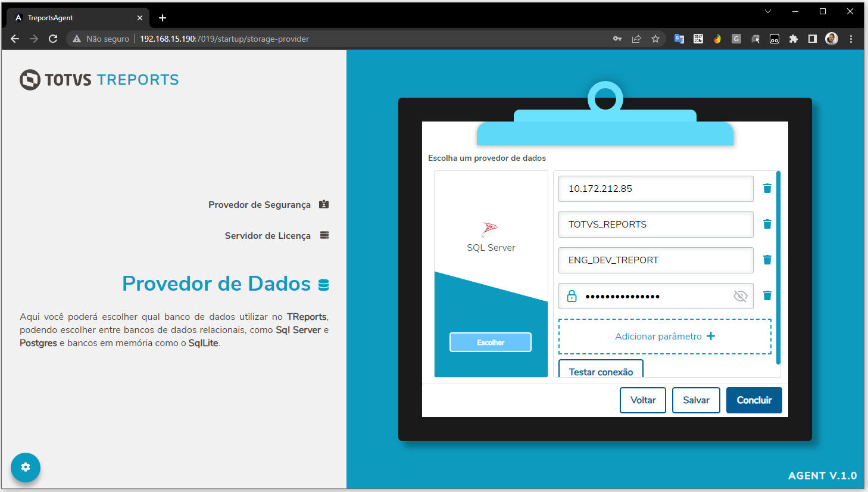Open the settings gear floating button
The width and height of the screenshot is (868, 492).
coord(26,468)
